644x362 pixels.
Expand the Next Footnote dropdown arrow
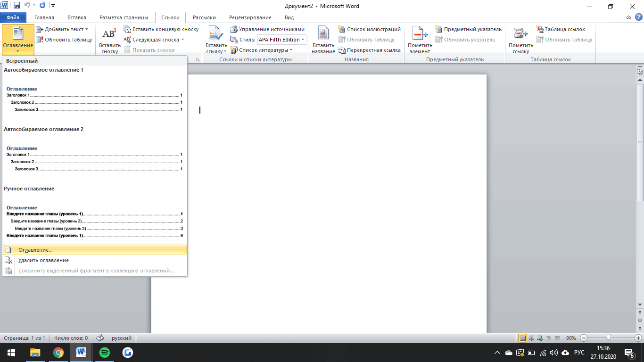click(183, 40)
